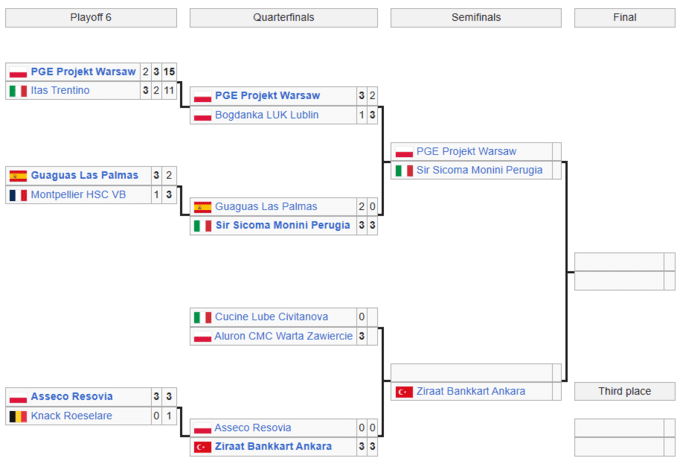Click the Quarterfinals column header
This screenshot has width=680, height=464.
[x=283, y=18]
